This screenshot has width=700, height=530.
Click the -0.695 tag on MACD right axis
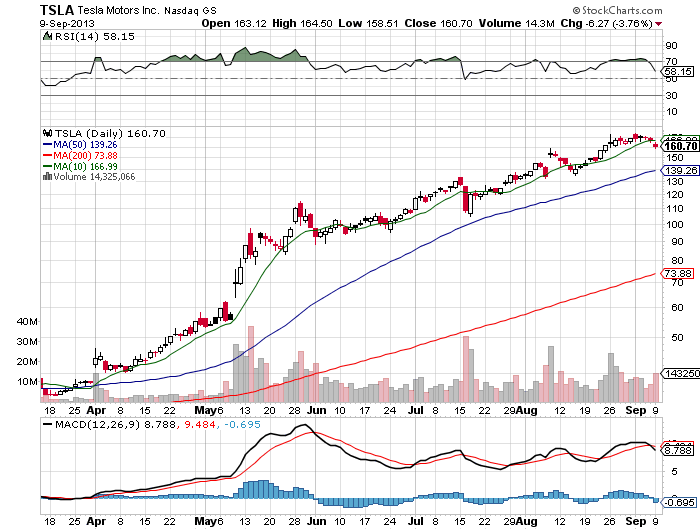click(x=678, y=503)
